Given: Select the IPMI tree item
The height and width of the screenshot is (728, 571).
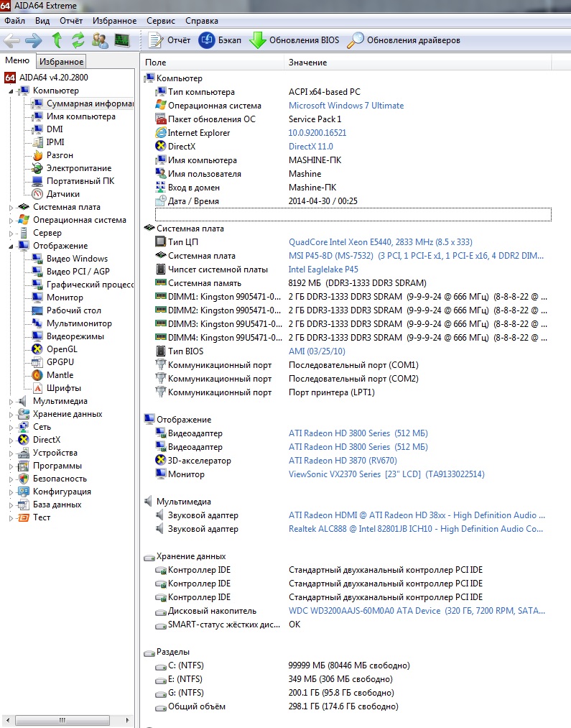Looking at the screenshot, I should (55, 142).
